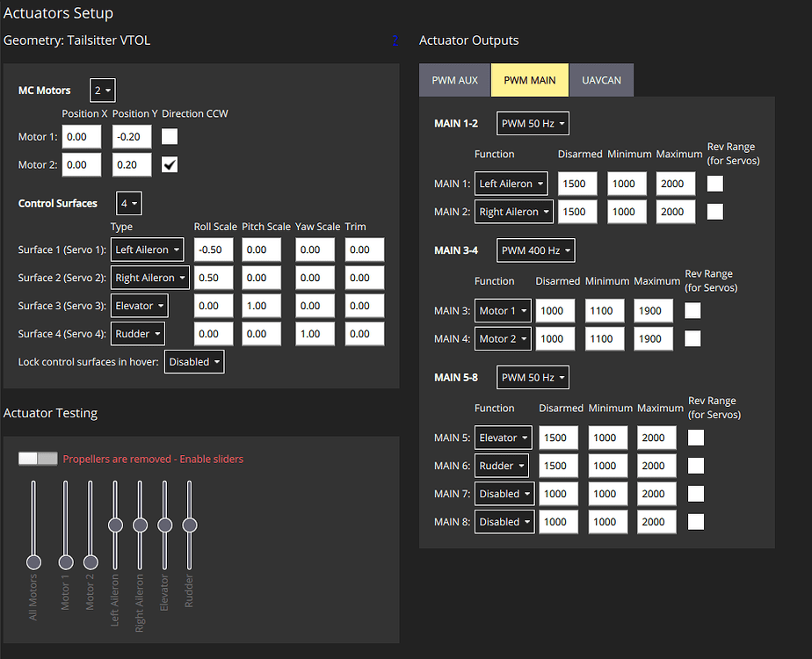Click Surface 2 Roll Scale field
The width and height of the screenshot is (812, 659).
[214, 278]
